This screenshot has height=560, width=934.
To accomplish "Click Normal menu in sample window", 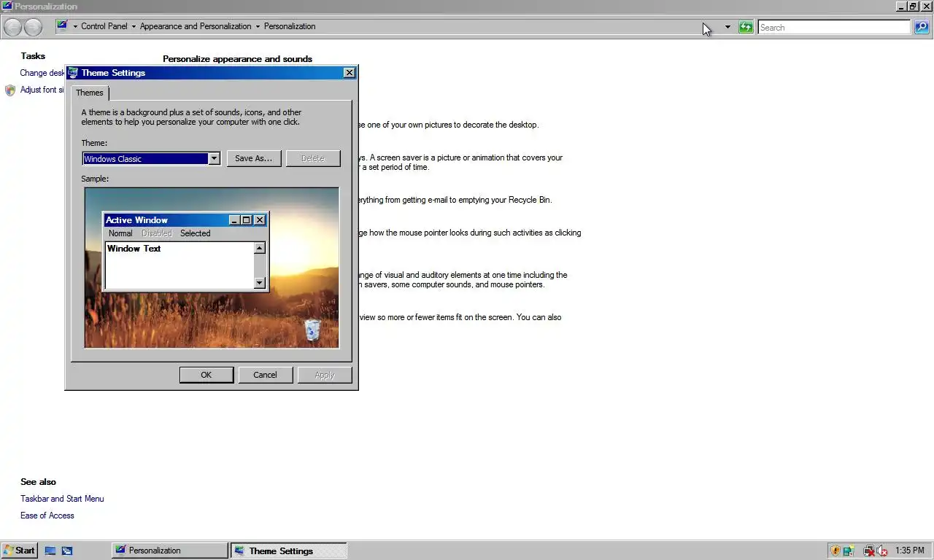I will 120,233.
